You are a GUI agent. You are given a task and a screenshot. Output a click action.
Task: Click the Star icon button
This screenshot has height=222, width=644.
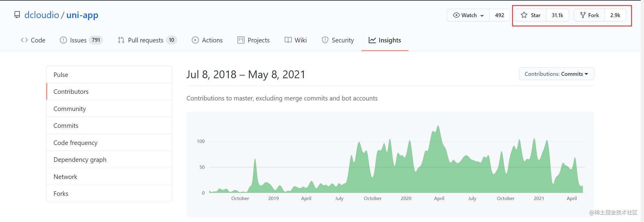[x=524, y=15]
